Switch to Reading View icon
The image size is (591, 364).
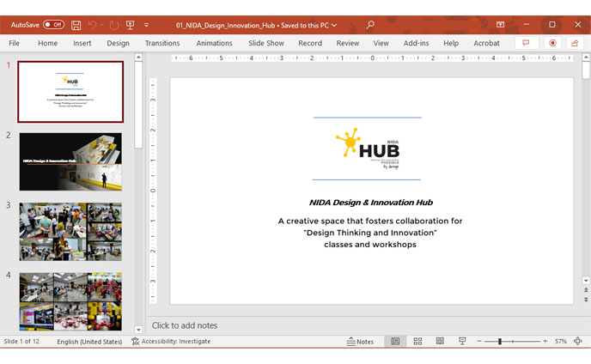(x=440, y=342)
